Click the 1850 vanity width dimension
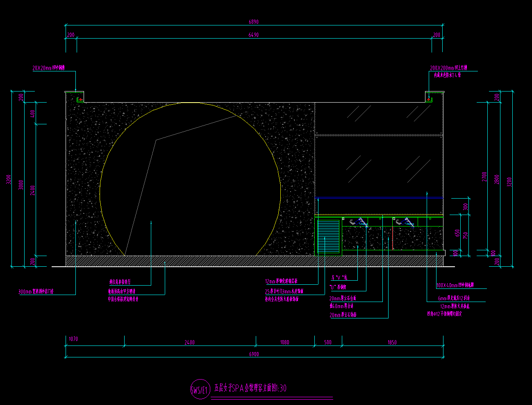 (x=392, y=342)
